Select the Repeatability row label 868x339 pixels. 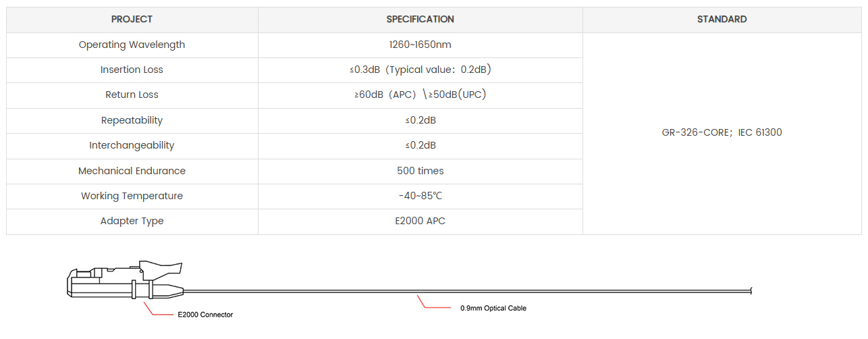(x=132, y=120)
